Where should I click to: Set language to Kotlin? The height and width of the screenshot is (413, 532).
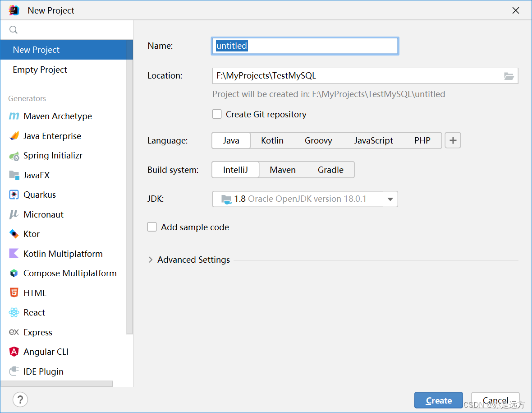[272, 140]
